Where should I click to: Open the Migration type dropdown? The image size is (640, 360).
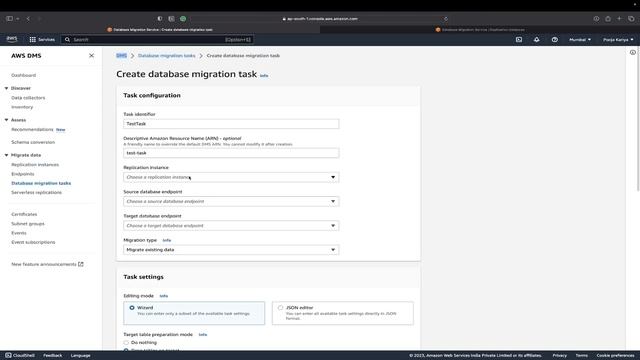231,249
